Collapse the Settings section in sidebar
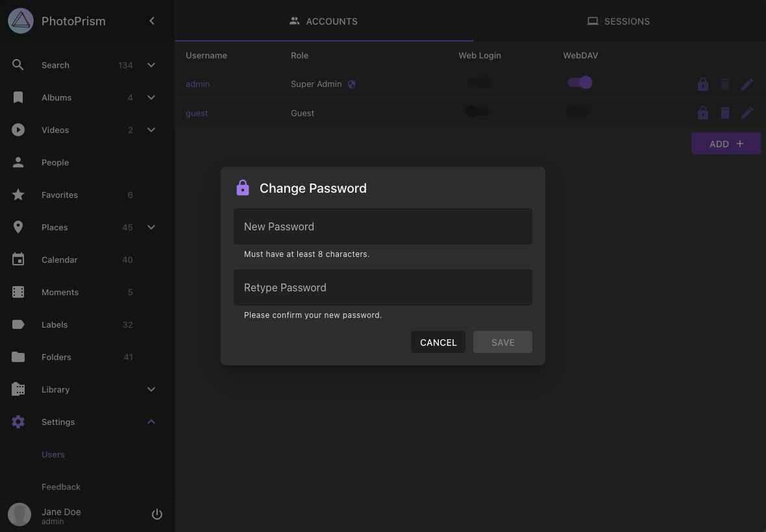The image size is (766, 532). 151,422
